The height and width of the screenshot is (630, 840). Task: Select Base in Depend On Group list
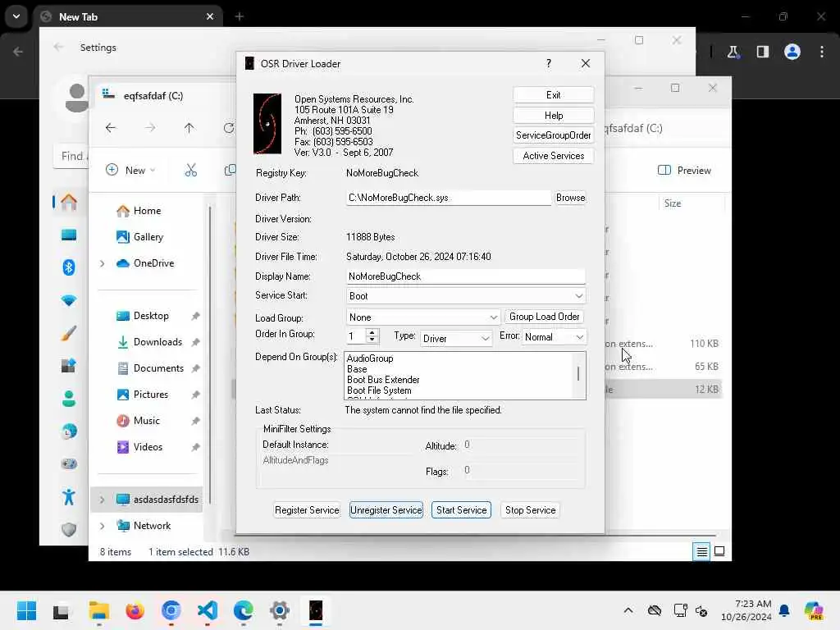[357, 369]
